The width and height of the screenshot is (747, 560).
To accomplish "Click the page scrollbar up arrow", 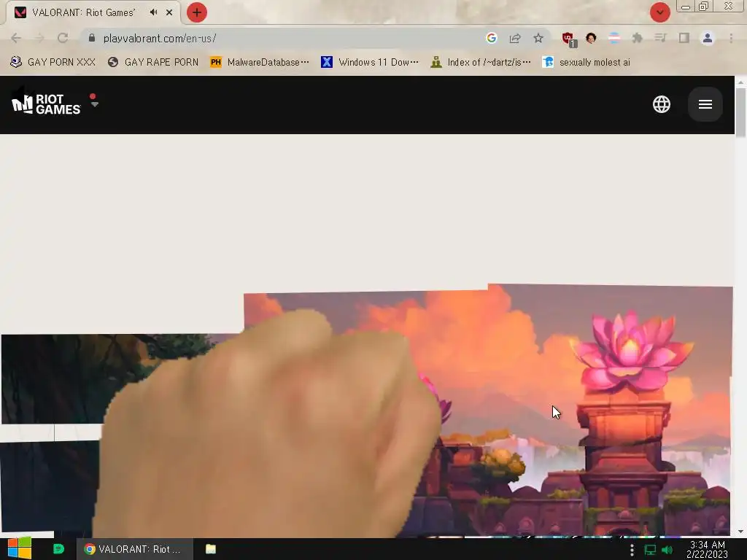I will [740, 82].
